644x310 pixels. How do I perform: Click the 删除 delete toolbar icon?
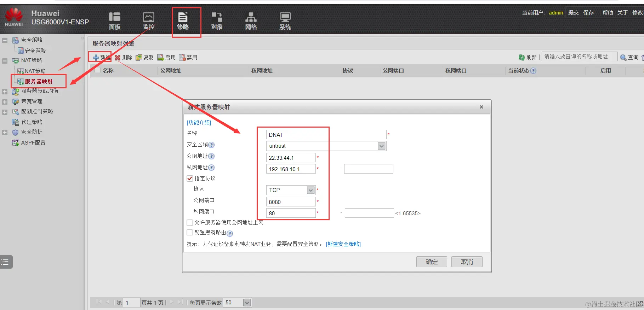118,57
